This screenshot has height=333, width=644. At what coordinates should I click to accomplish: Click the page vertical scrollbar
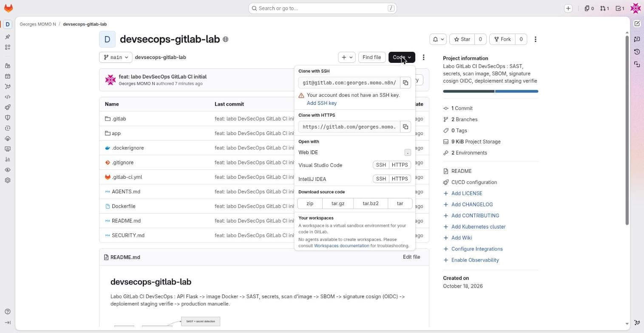627,130
